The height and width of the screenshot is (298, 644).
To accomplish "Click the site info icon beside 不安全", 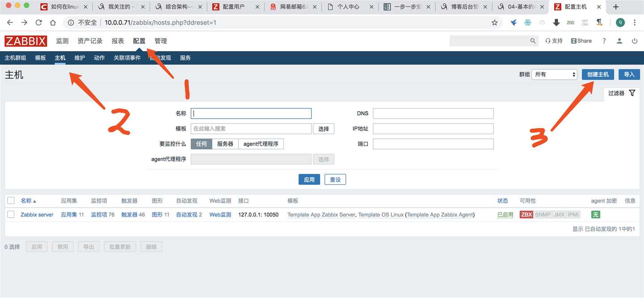I will (71, 22).
